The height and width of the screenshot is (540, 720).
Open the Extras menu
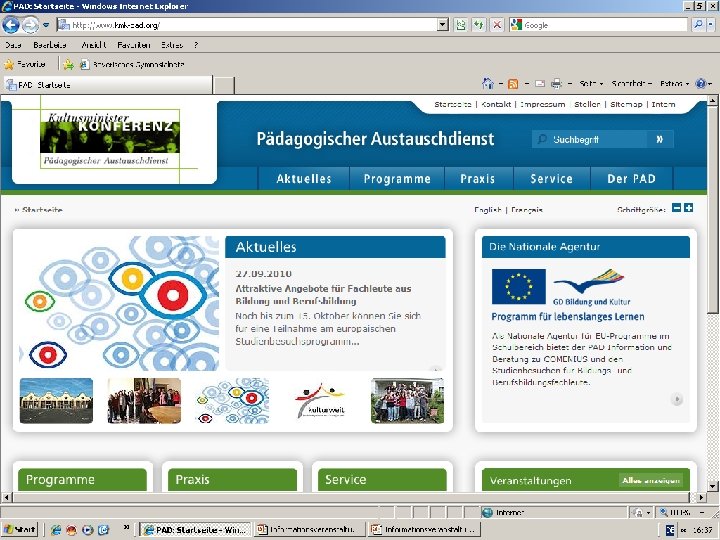(x=172, y=45)
